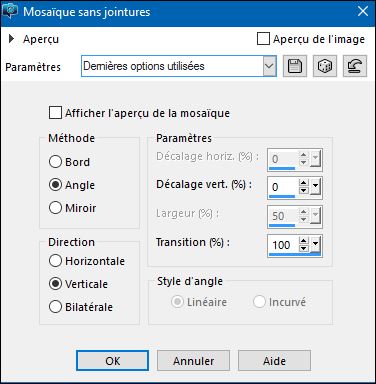Select the Bord method radio button

(x=55, y=162)
